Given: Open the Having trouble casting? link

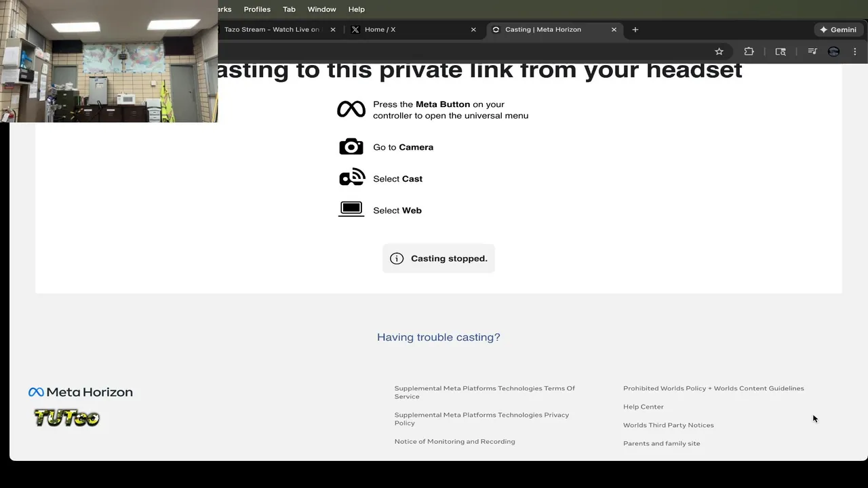Looking at the screenshot, I should coord(439,337).
